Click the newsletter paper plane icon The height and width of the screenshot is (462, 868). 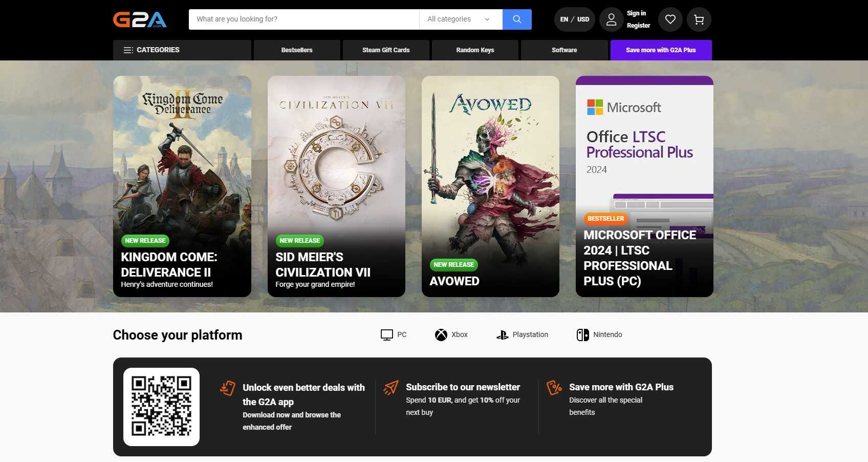click(391, 388)
